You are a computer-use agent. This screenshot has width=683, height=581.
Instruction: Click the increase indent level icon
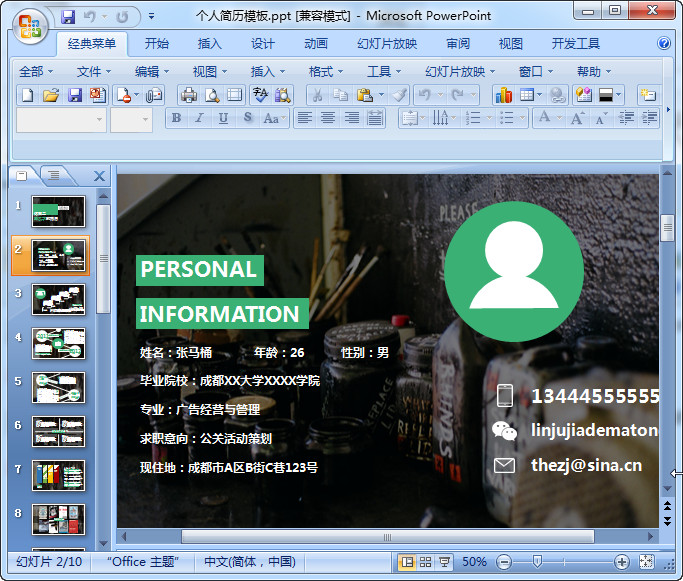649,118
